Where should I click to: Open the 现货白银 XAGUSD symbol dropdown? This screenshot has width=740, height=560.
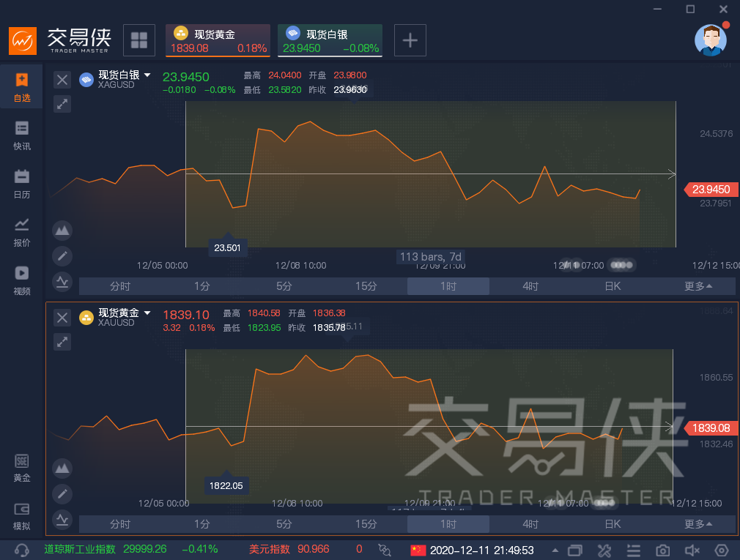point(148,75)
